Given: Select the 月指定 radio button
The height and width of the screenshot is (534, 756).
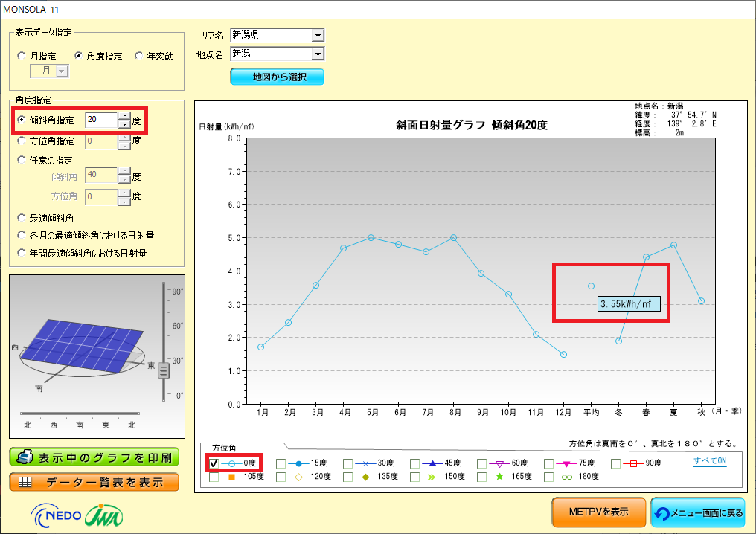Looking at the screenshot, I should click(22, 56).
